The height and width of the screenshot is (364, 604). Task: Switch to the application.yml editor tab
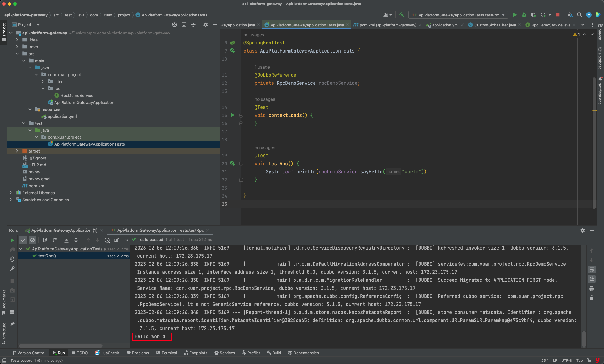(445, 25)
